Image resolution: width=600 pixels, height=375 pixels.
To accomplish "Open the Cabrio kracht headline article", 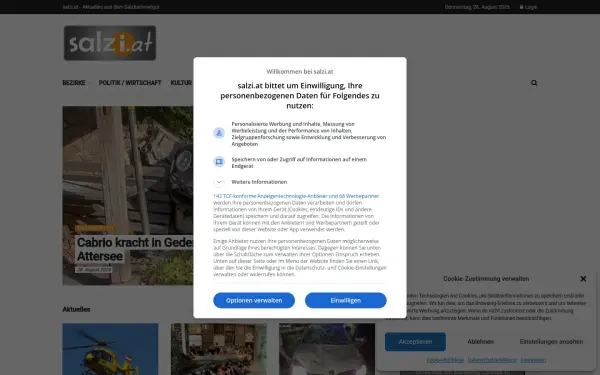I will (x=135, y=249).
